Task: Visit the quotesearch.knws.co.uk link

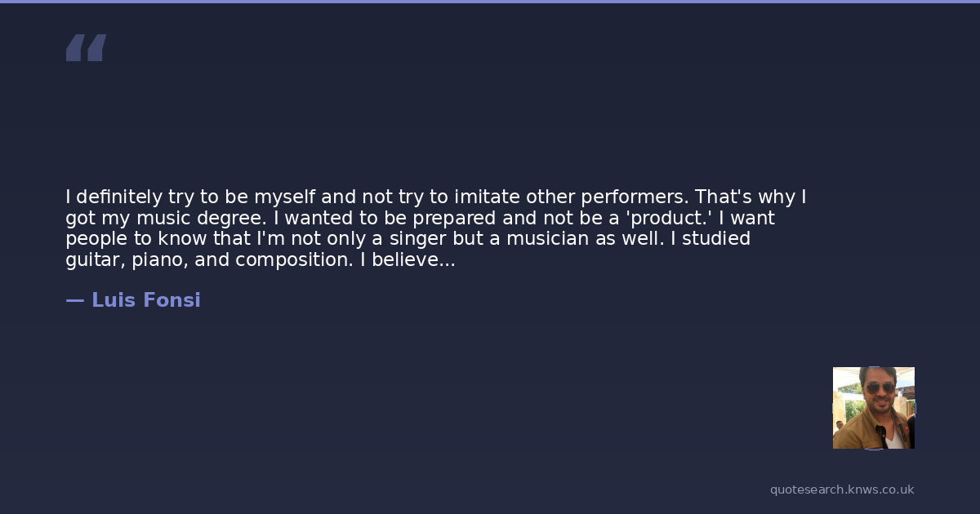Action: tap(841, 490)
